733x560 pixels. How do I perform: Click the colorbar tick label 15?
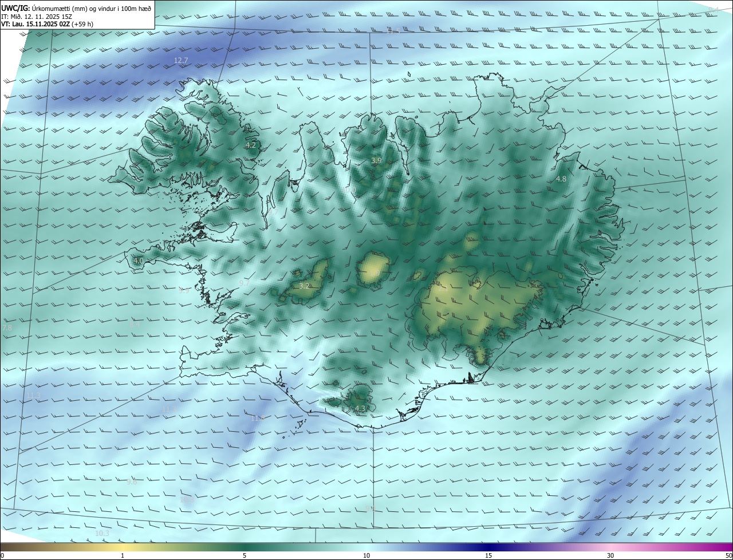[488, 555]
